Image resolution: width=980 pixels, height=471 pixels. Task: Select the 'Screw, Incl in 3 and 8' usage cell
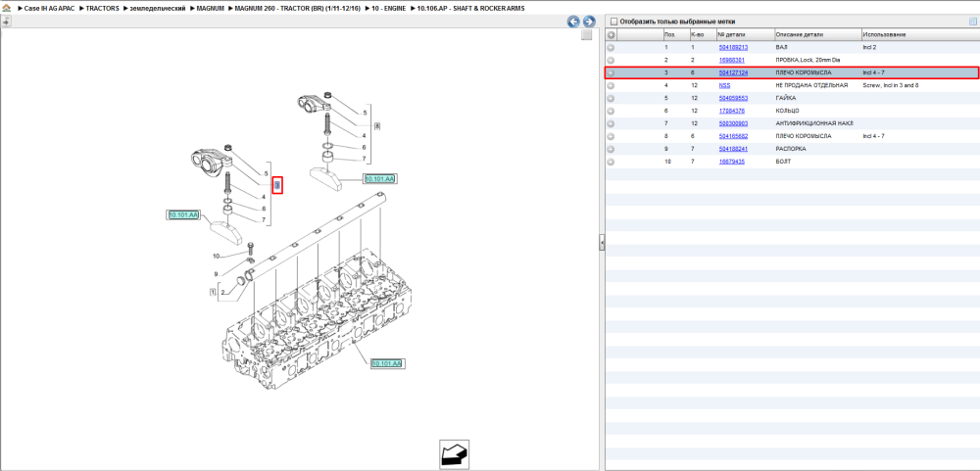point(891,85)
